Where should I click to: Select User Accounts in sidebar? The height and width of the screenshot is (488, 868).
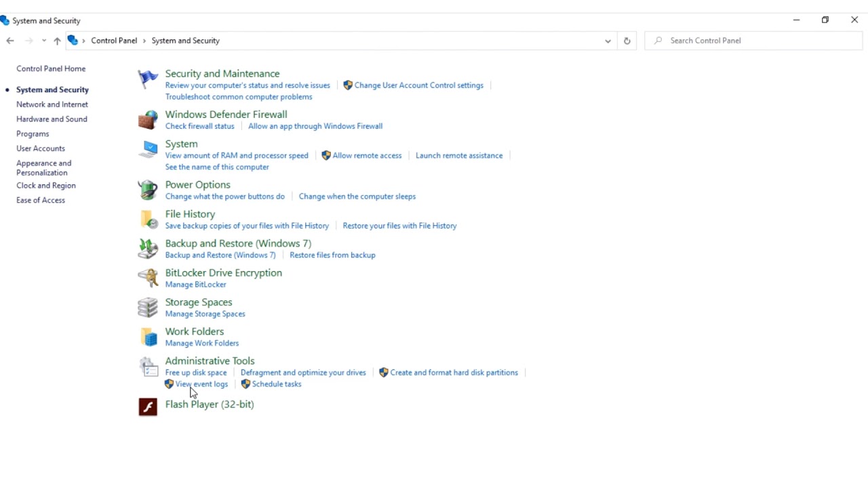[x=41, y=148]
